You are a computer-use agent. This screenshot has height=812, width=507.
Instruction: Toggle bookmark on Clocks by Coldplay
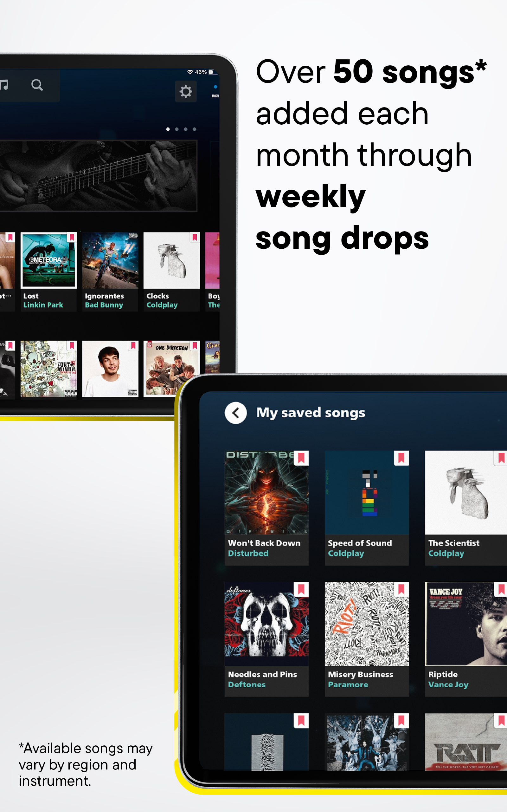pyautogui.click(x=195, y=238)
